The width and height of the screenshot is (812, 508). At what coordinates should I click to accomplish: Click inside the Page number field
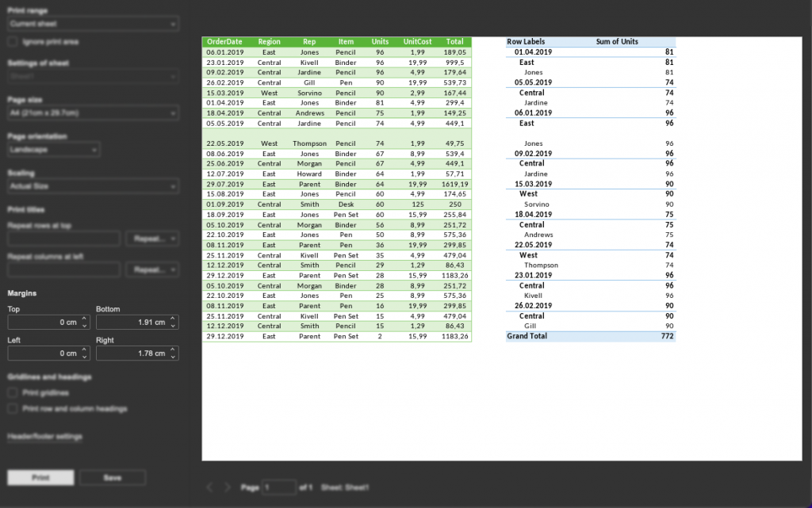279,487
